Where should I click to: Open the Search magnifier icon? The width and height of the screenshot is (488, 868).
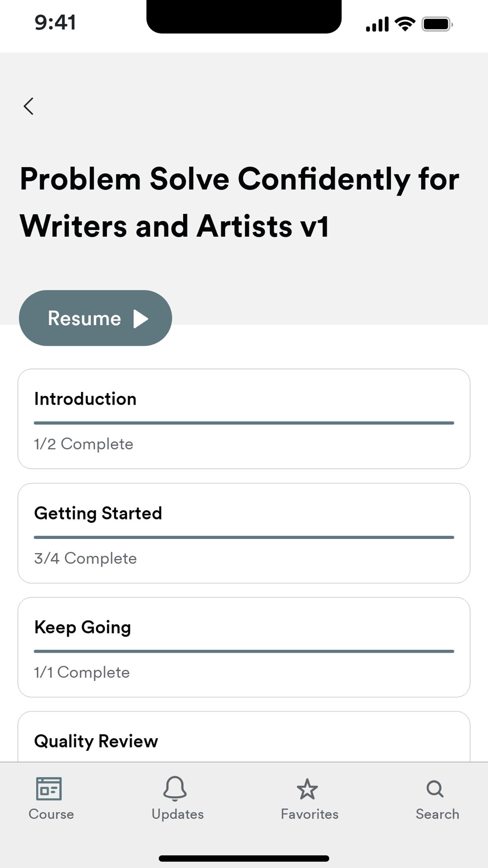pos(435,788)
